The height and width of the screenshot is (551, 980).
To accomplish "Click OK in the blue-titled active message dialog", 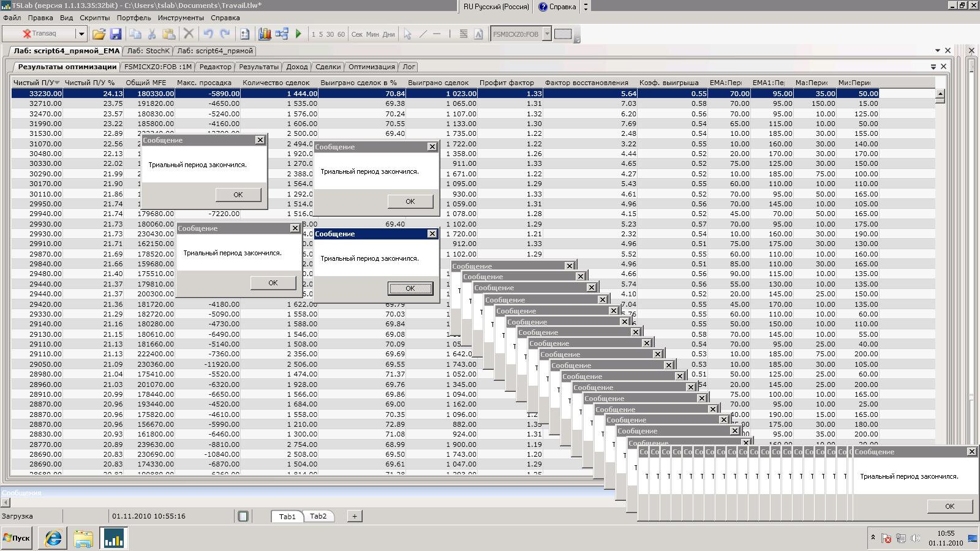I will click(x=410, y=288).
